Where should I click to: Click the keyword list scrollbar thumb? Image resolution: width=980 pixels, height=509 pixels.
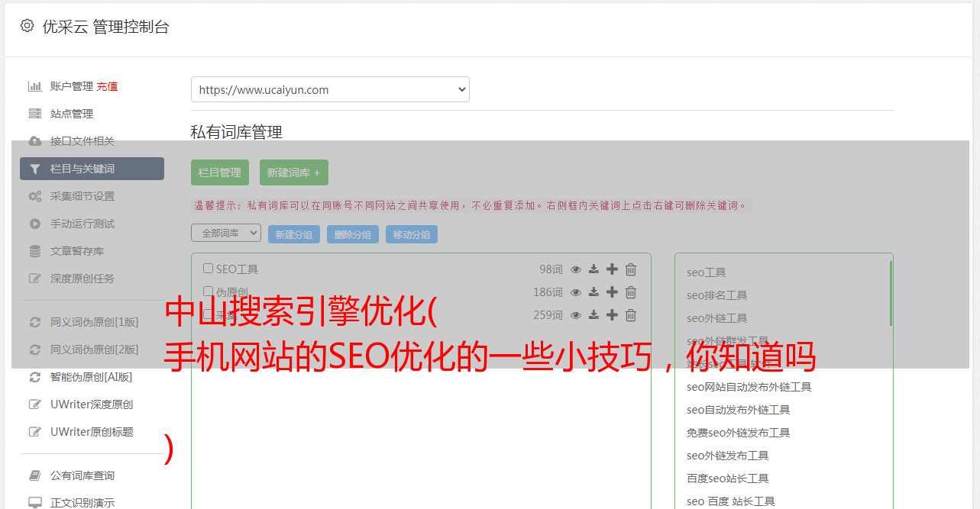click(x=891, y=293)
